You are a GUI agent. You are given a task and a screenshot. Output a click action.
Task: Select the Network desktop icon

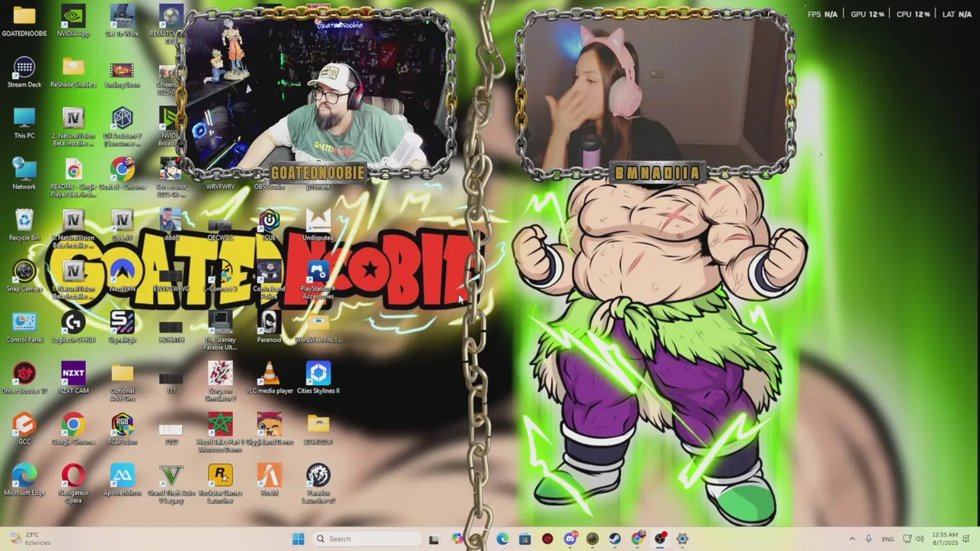pos(24,174)
